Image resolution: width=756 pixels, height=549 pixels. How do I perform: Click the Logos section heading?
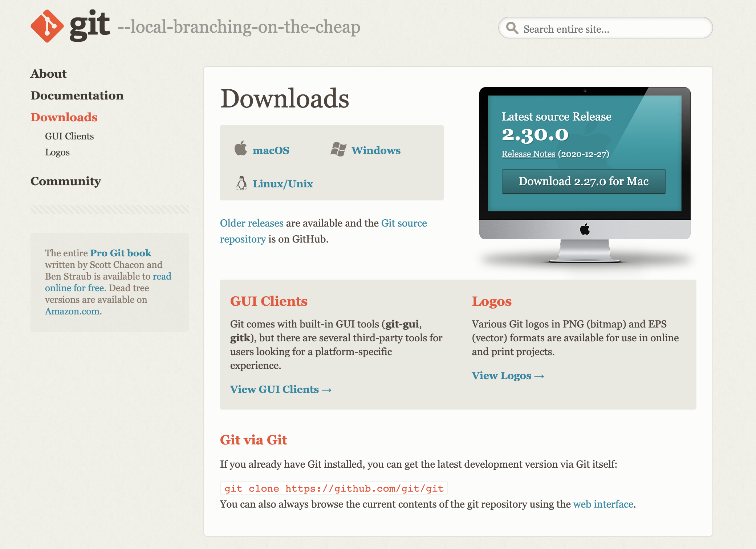click(x=492, y=301)
